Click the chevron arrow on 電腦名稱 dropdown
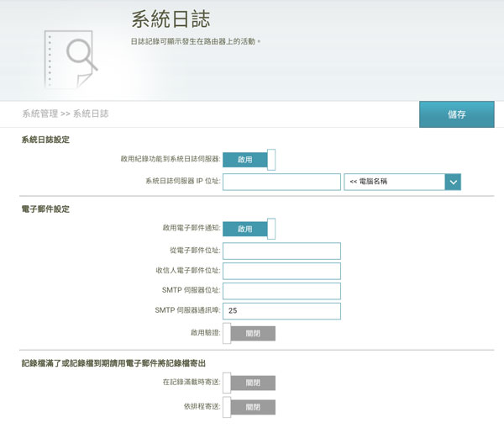This screenshot has height=428, width=504. click(453, 182)
